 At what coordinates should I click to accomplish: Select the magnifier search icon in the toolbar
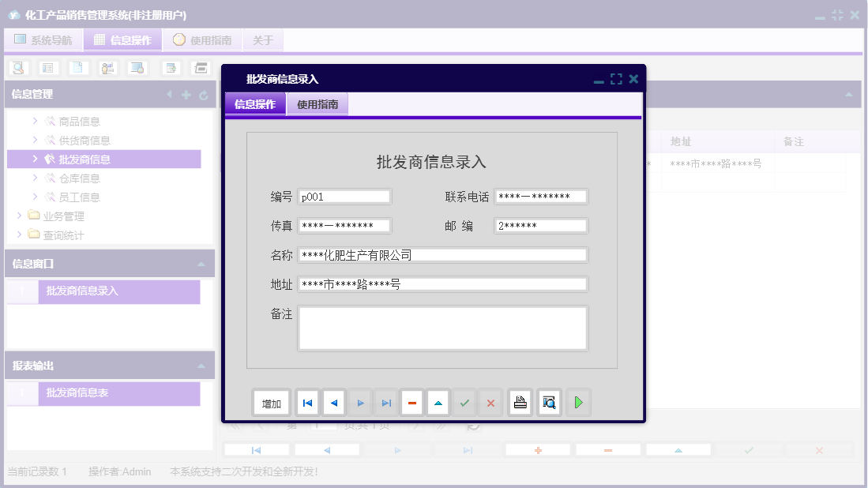[x=17, y=67]
